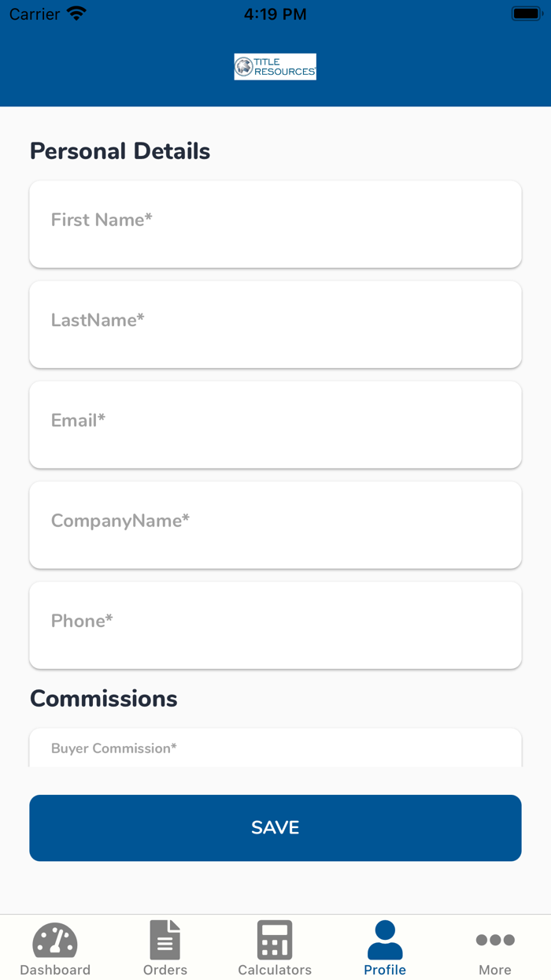Switch to the Dashboard tab label
The width and height of the screenshot is (551, 980).
point(55,970)
